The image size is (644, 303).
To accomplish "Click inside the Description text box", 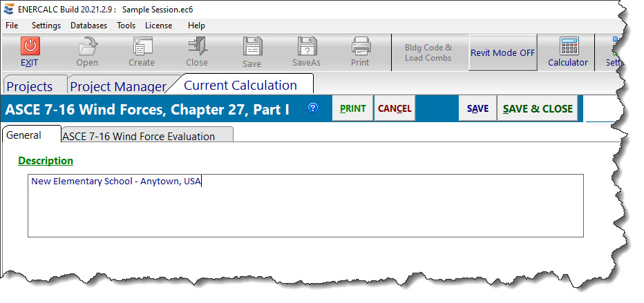I will click(304, 206).
